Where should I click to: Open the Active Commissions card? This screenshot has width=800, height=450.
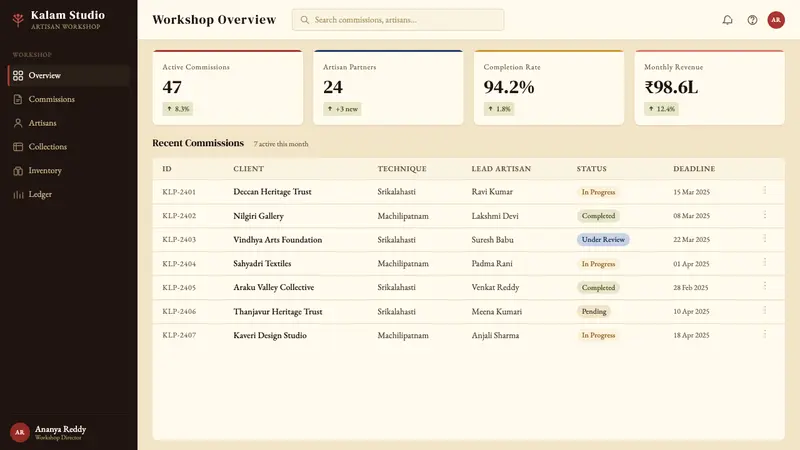pos(228,87)
